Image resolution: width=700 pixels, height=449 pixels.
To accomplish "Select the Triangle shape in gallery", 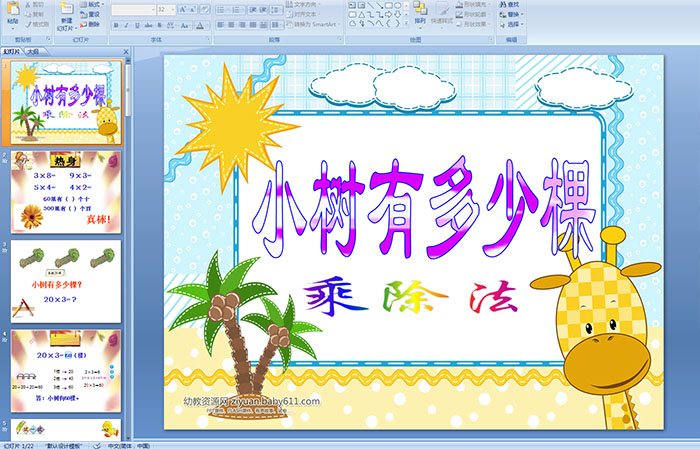I will pyautogui.click(x=362, y=14).
